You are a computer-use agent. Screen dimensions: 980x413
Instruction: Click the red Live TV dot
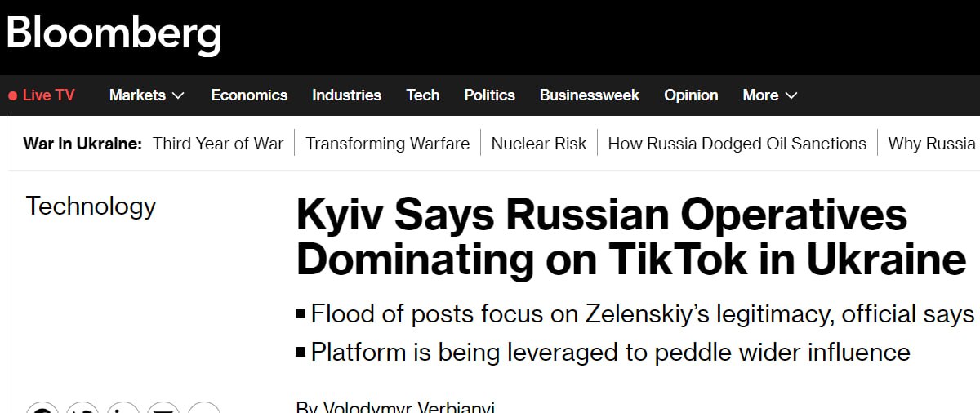(x=12, y=96)
